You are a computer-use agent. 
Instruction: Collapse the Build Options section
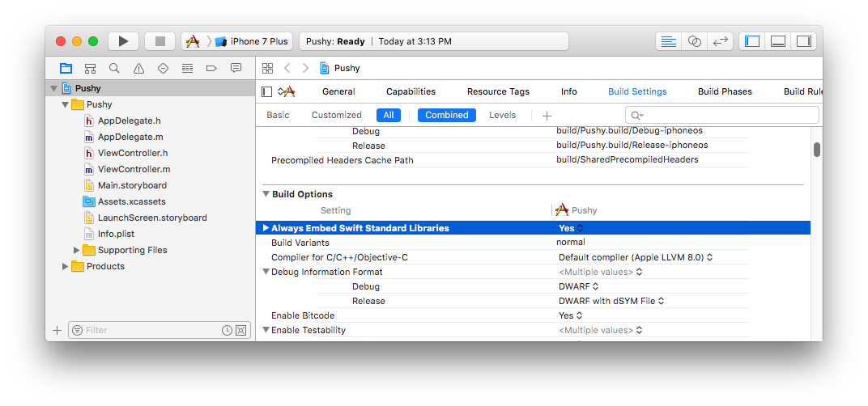click(266, 194)
